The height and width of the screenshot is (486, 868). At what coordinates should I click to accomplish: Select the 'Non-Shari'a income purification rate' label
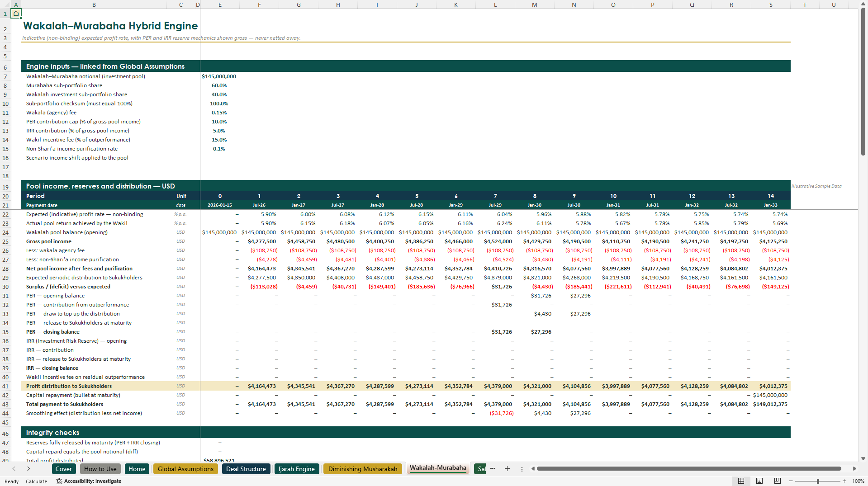72,149
